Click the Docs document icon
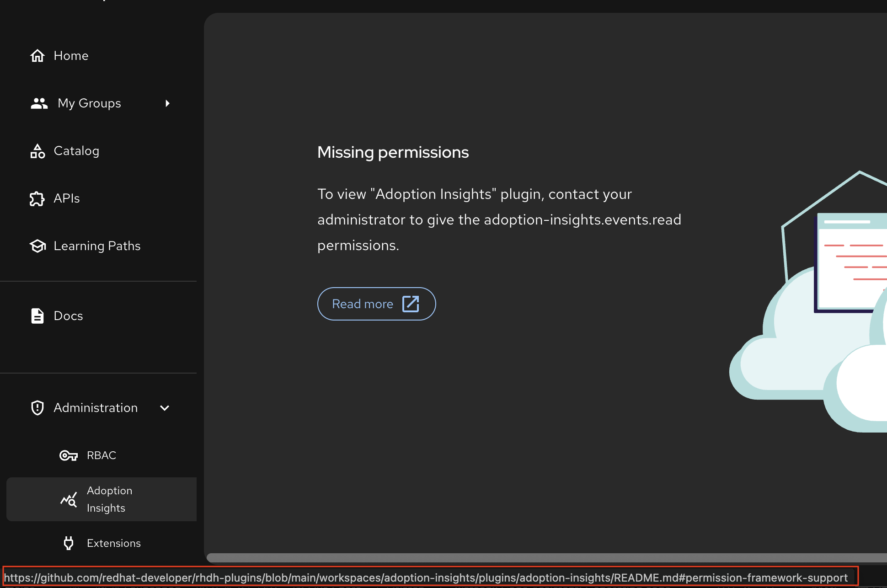 37,316
